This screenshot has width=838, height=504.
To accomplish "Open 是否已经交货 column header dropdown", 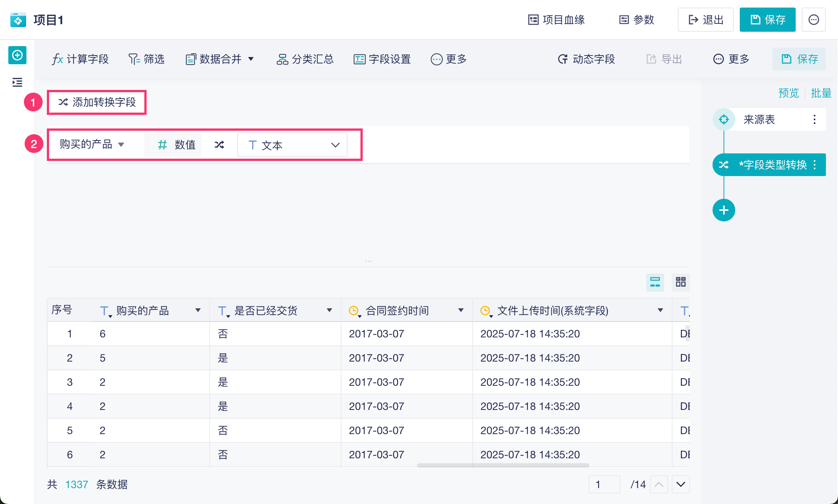I will (329, 310).
